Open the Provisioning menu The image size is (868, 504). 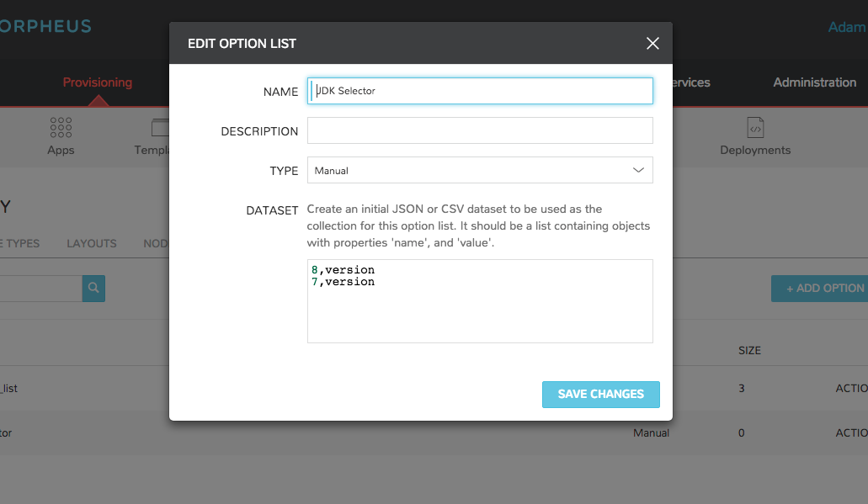click(x=98, y=82)
